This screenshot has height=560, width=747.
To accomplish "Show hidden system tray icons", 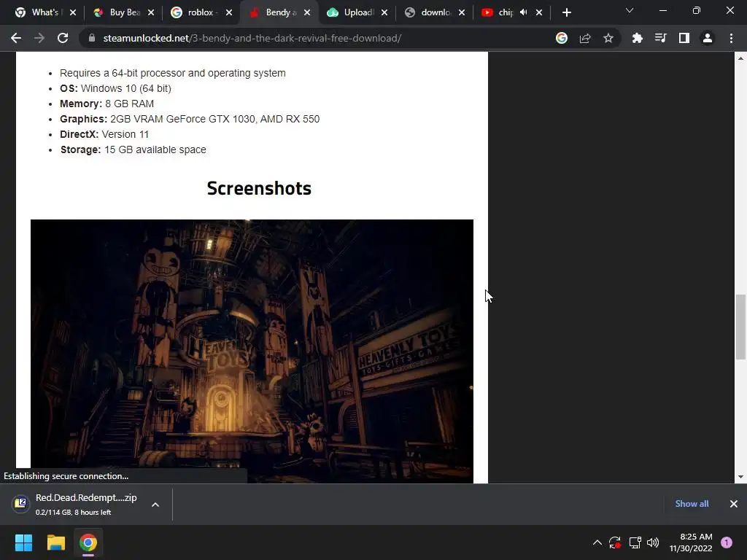I will (597, 542).
